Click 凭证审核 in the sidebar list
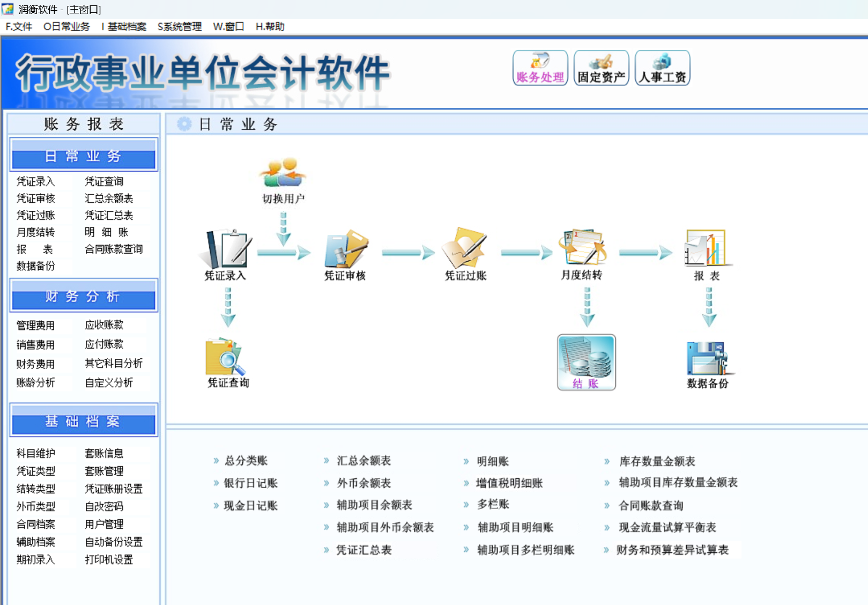 (x=36, y=198)
